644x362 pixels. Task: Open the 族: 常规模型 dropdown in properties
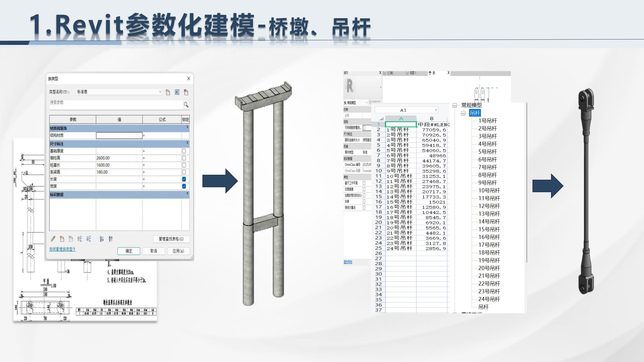click(367, 103)
